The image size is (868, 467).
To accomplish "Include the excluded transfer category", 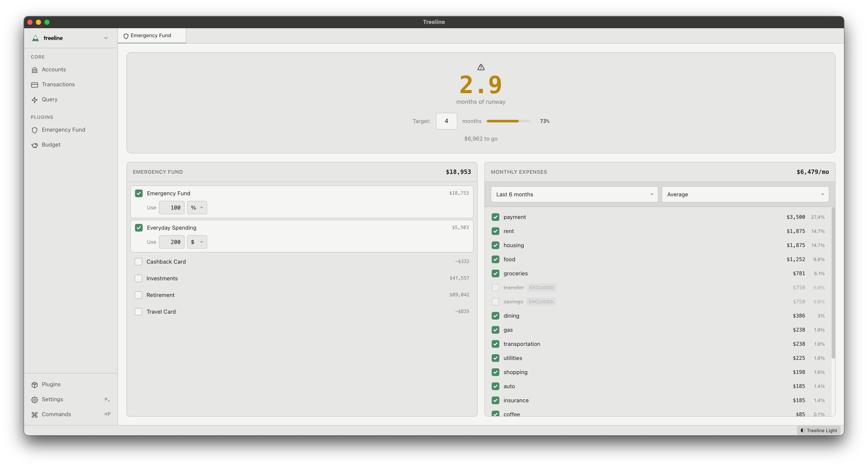I will pyautogui.click(x=495, y=287).
